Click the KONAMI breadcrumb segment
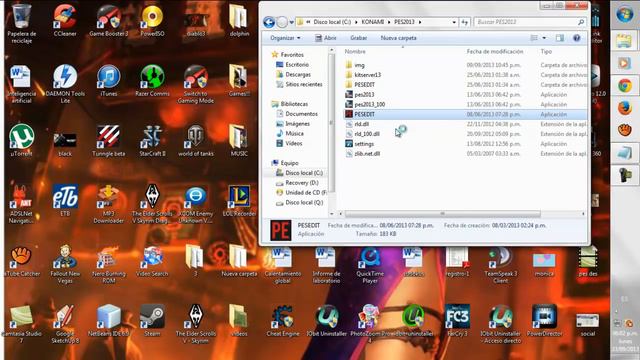The image size is (640, 360). pos(372,22)
